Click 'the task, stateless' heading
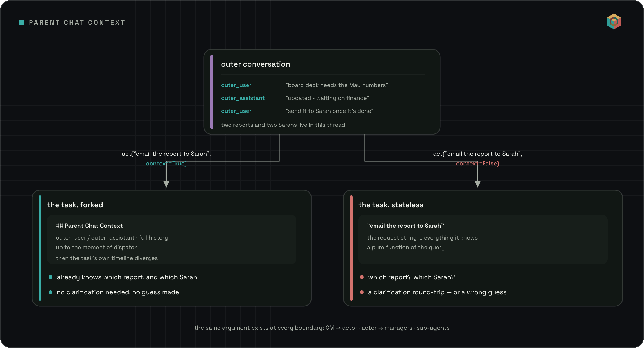The width and height of the screenshot is (644, 348). tap(391, 205)
